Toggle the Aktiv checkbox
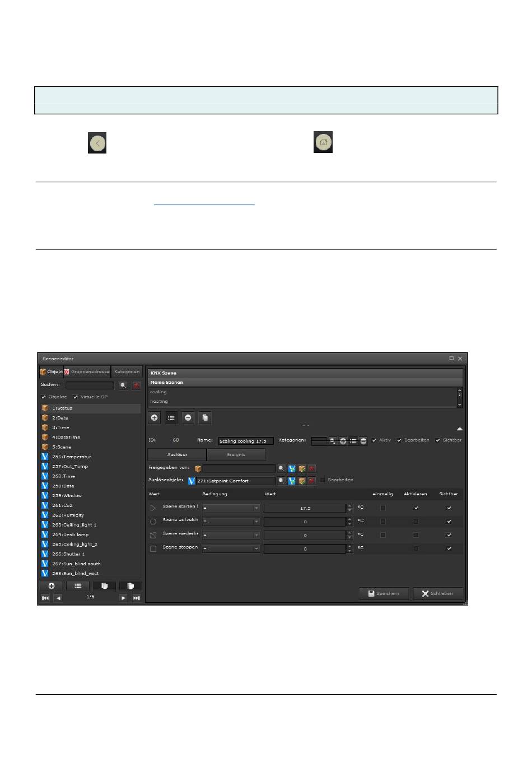This screenshot has height=767, width=532. (x=374, y=440)
